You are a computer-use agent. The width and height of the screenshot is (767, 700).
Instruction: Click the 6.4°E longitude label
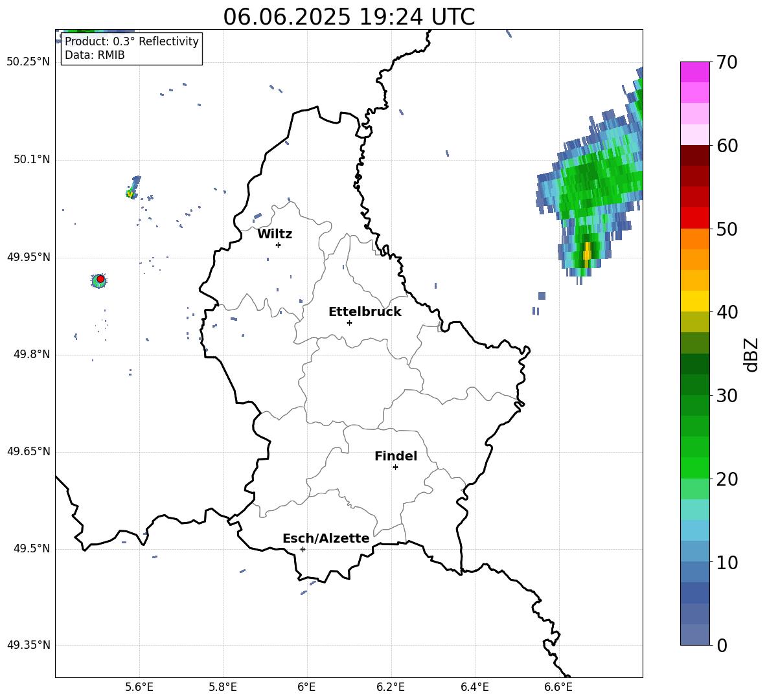click(474, 687)
